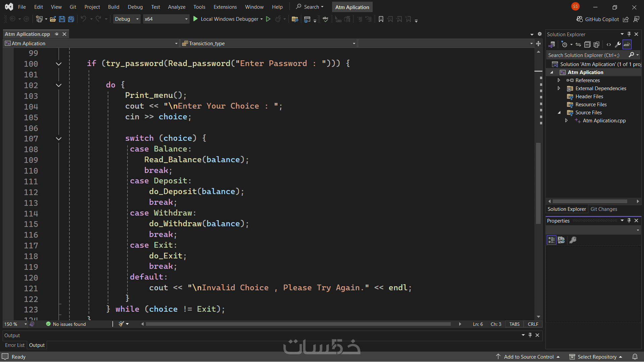Switch to the Git Changes tab
The height and width of the screenshot is (362, 644).
603,209
